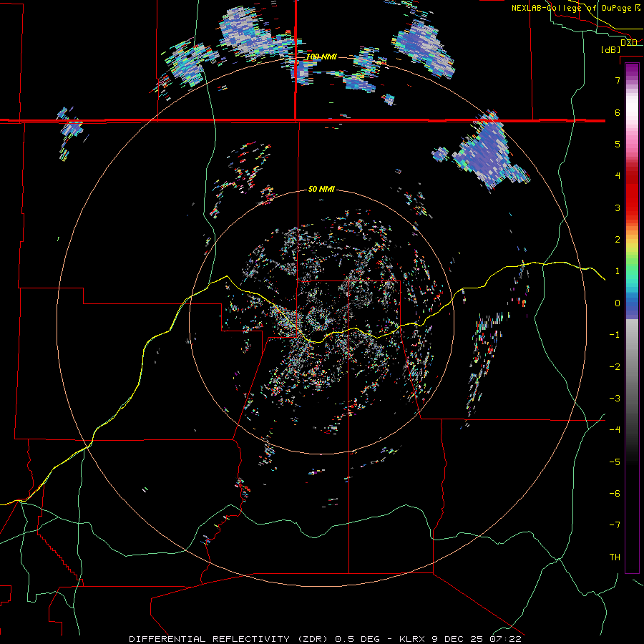Click the "[dB]" unit label

pos(611,49)
